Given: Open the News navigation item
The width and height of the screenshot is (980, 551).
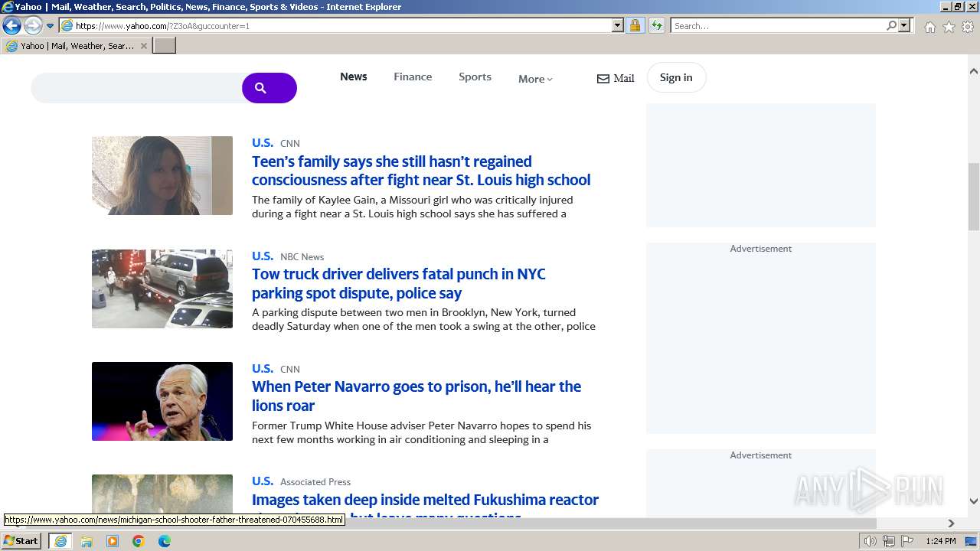Looking at the screenshot, I should (354, 77).
